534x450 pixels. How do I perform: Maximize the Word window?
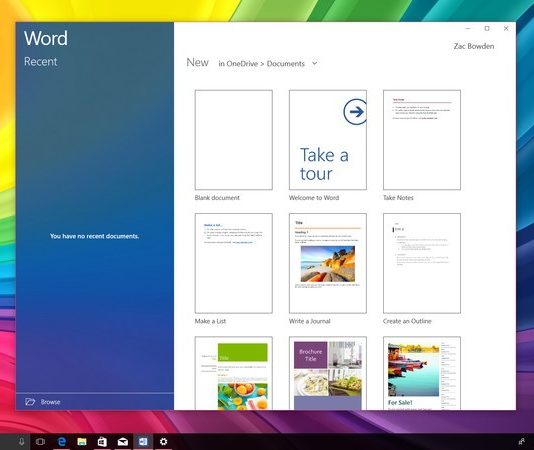(487, 29)
